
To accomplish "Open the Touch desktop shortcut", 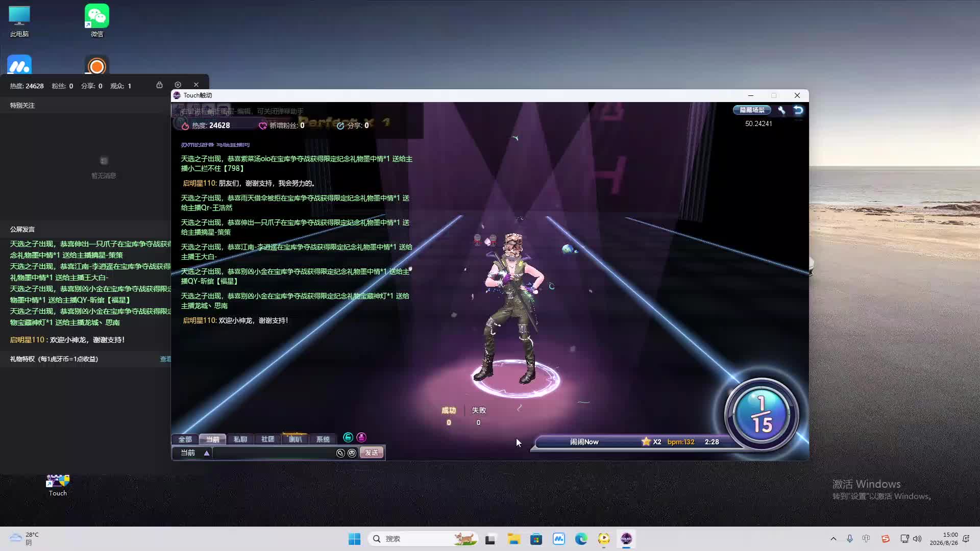I will pos(58,485).
